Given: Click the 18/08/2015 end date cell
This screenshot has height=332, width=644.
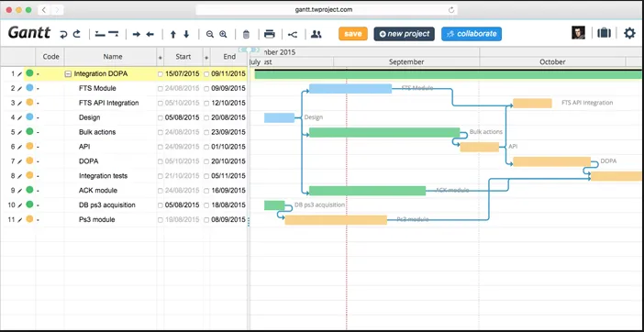Looking at the screenshot, I should tap(228, 205).
